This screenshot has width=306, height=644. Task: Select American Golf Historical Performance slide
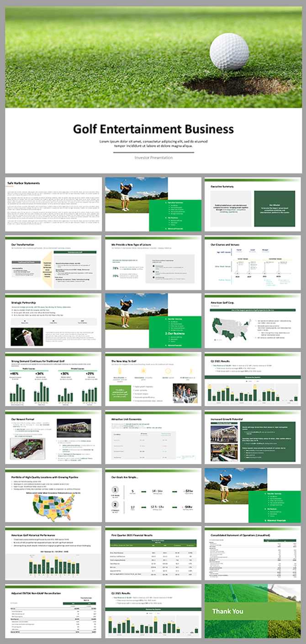pyautogui.click(x=53, y=553)
